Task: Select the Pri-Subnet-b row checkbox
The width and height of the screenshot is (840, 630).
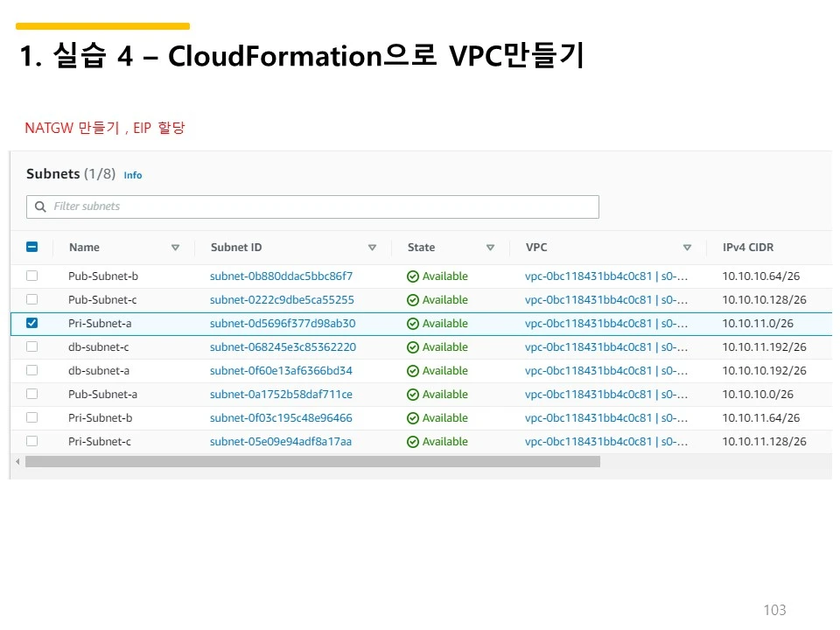Action: click(32, 417)
